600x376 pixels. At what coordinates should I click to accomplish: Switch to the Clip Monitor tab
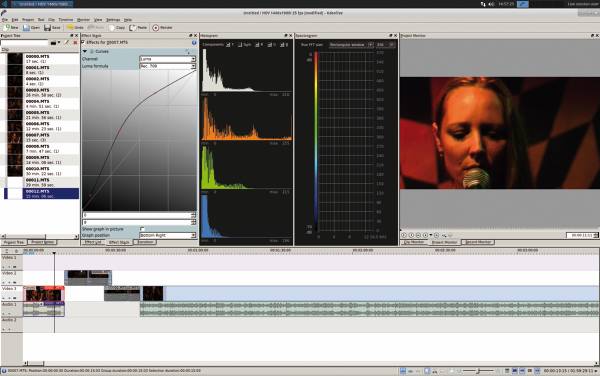[414, 242]
